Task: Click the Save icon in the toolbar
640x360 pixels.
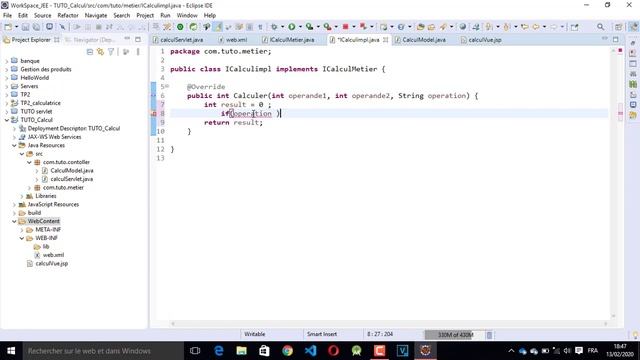Action: (x=25, y=27)
